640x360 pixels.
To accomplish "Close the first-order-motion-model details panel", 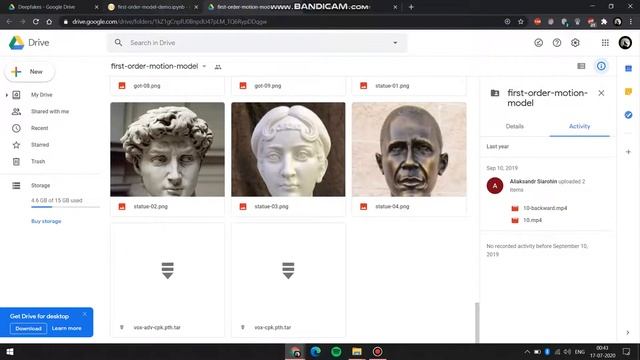I will [601, 93].
